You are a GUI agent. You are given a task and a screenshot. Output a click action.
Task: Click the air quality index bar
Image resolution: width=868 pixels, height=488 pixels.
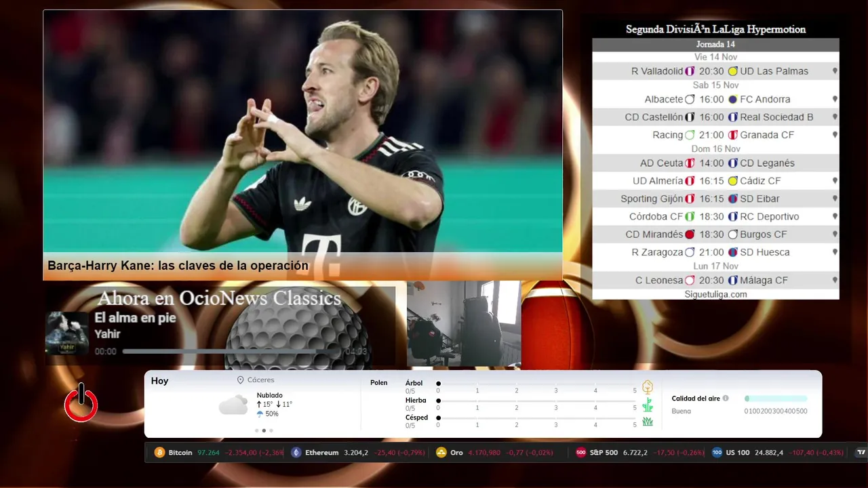coord(776,399)
